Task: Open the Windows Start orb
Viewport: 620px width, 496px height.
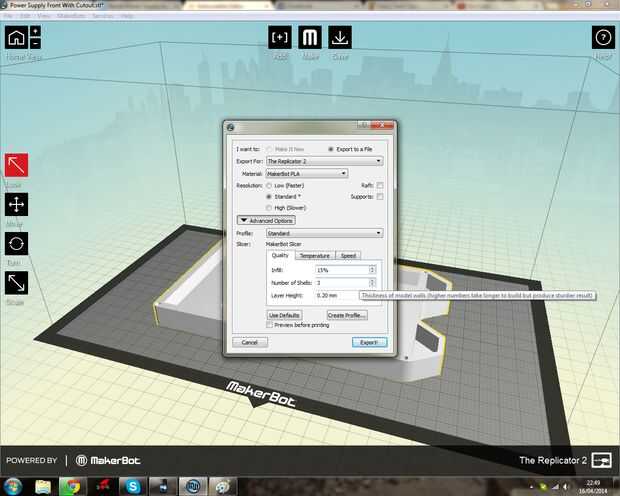Action: tap(13, 487)
